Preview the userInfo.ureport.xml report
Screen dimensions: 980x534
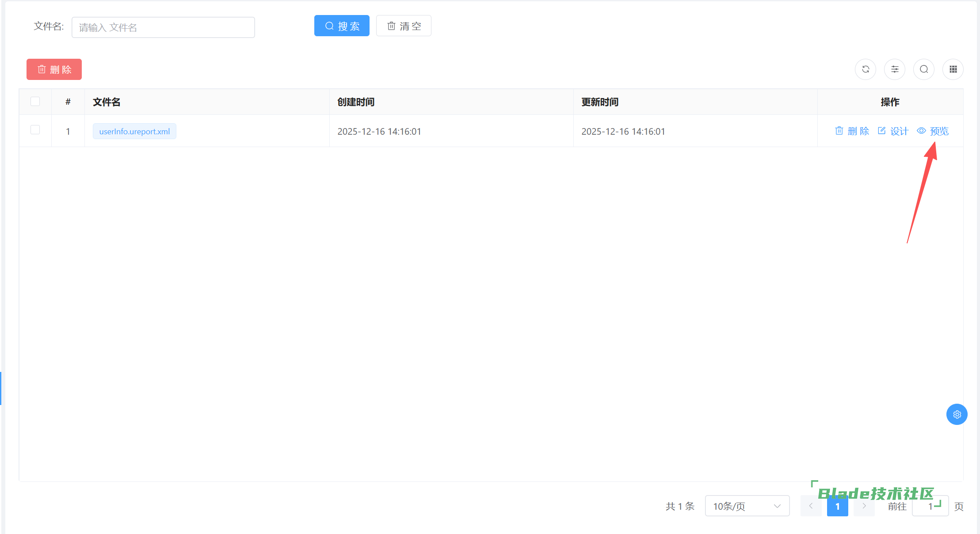933,131
